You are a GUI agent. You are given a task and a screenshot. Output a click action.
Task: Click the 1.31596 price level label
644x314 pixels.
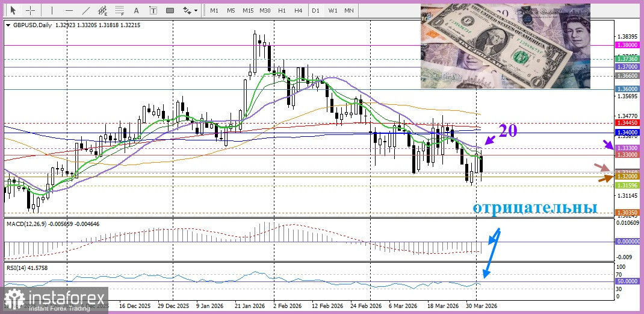coord(627,185)
